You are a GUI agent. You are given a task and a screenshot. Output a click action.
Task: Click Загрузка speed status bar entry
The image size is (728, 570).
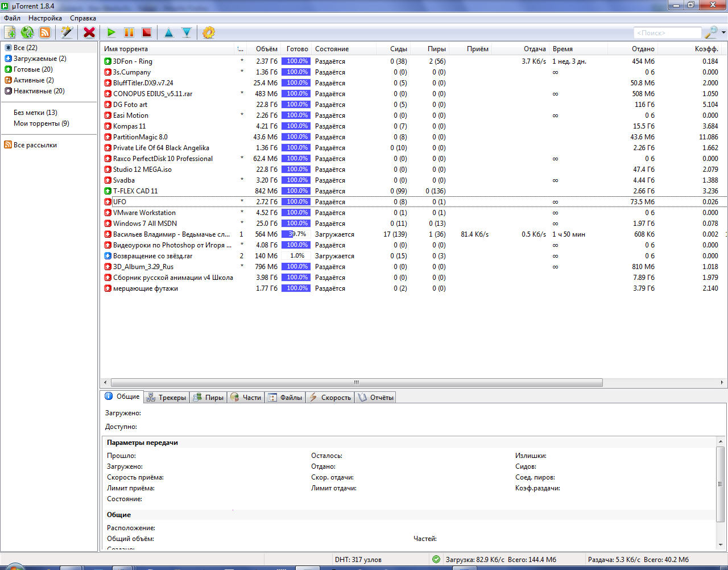pos(500,560)
